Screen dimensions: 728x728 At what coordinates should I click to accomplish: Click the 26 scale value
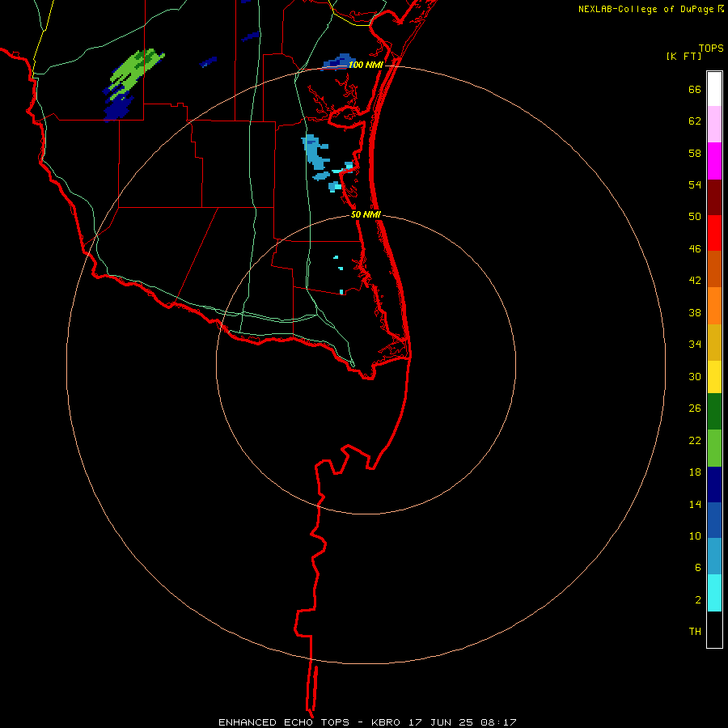[695, 408]
